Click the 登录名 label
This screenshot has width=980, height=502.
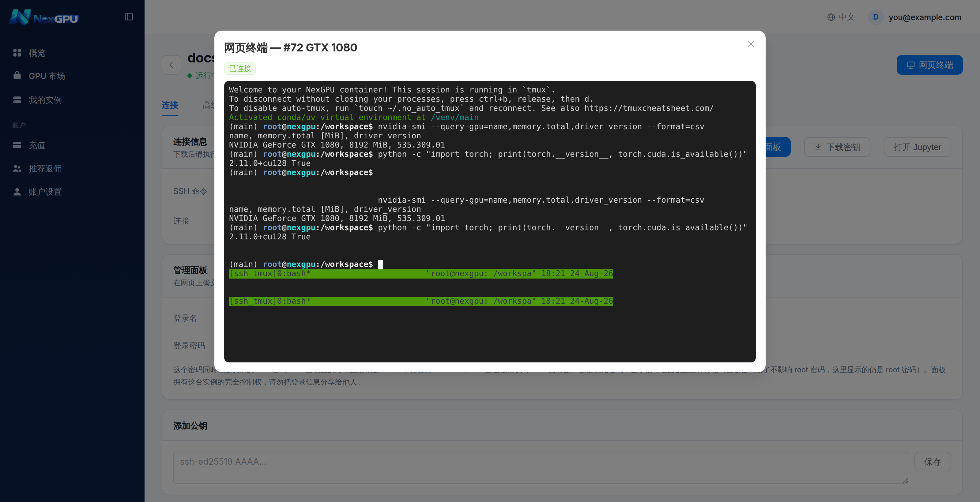(185, 318)
